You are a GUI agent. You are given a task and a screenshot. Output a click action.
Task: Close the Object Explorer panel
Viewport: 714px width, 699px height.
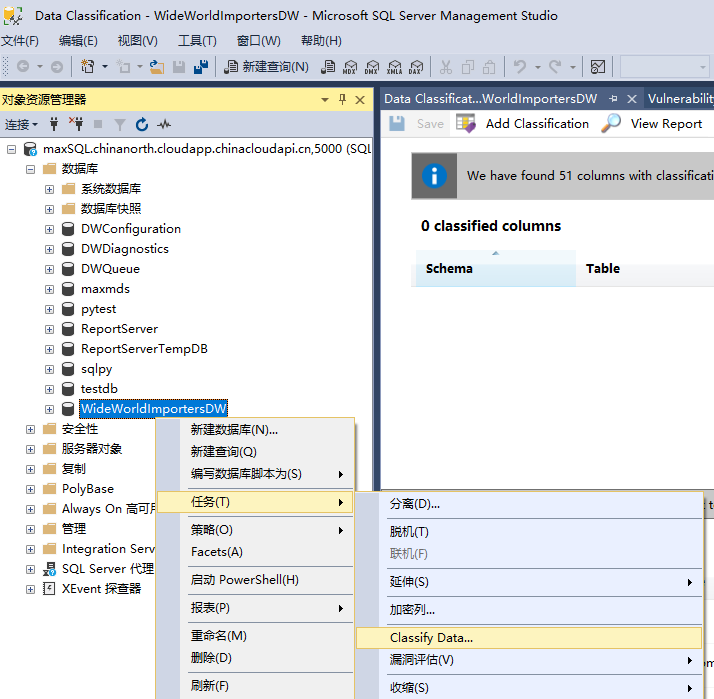tap(360, 100)
